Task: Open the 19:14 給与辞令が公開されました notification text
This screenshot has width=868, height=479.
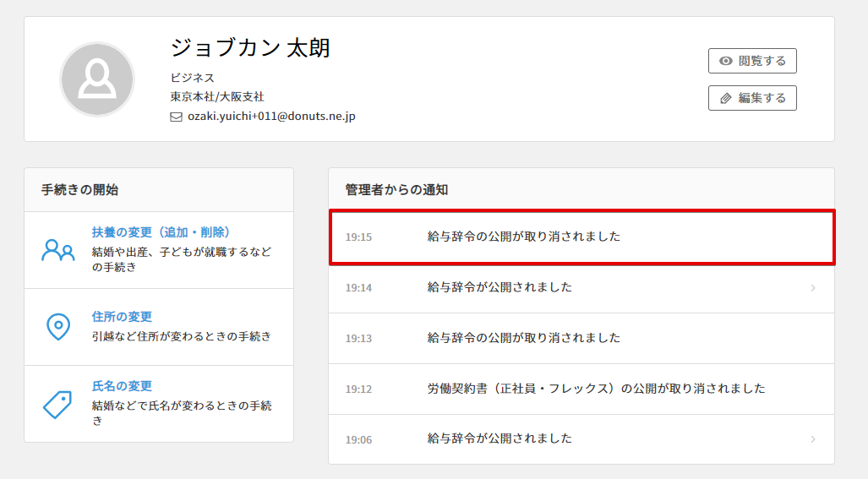Action: tap(500, 287)
